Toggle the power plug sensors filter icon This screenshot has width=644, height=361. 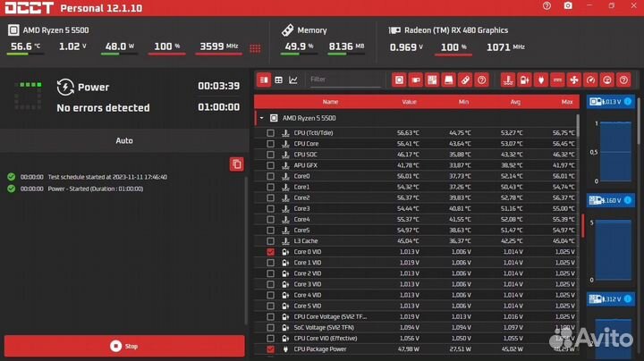(541, 80)
